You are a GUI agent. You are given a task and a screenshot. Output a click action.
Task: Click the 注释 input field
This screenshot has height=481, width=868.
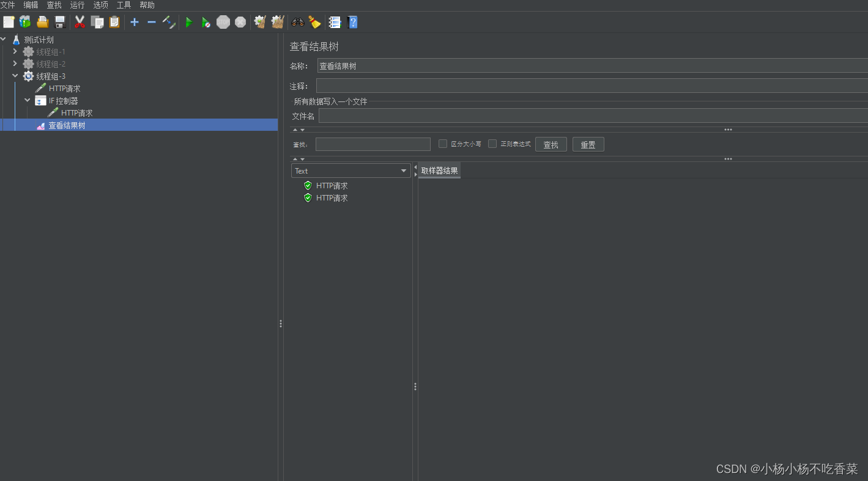[x=592, y=86]
